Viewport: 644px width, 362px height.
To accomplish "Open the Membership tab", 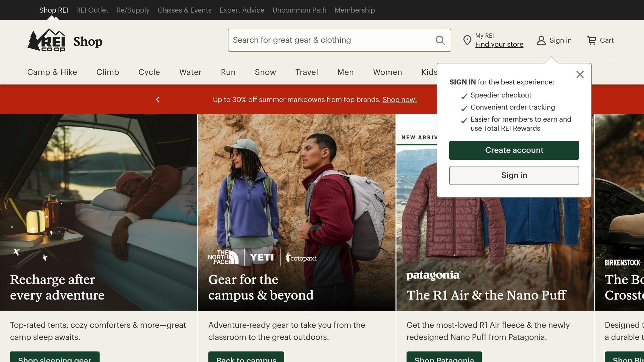I will (355, 10).
